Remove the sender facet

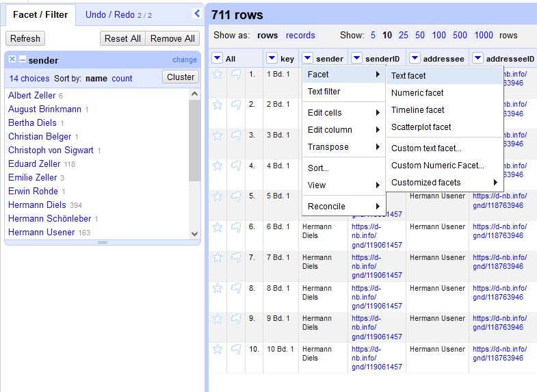pos(12,60)
